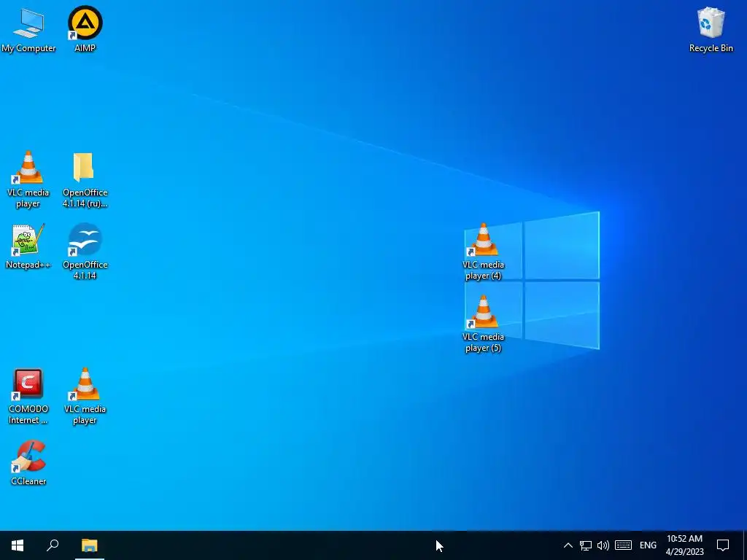Open File Explorer from the taskbar

tap(89, 545)
